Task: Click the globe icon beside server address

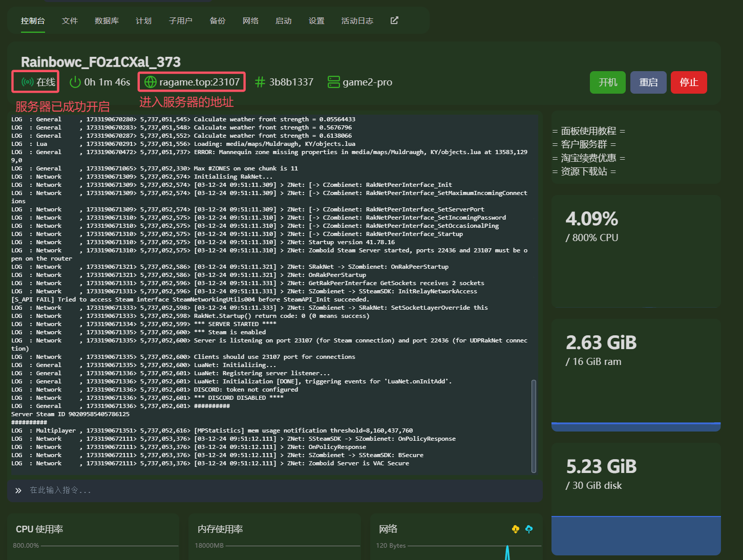Action: coord(151,82)
